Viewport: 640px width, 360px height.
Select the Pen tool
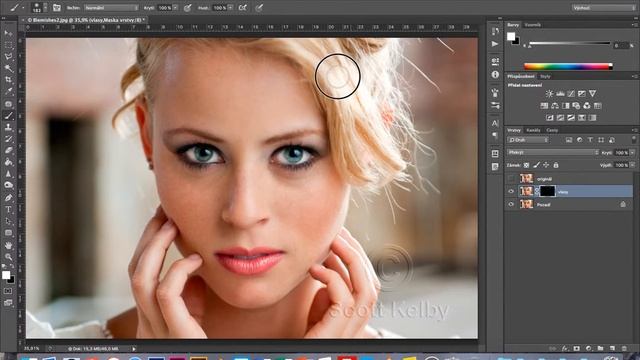click(x=8, y=198)
